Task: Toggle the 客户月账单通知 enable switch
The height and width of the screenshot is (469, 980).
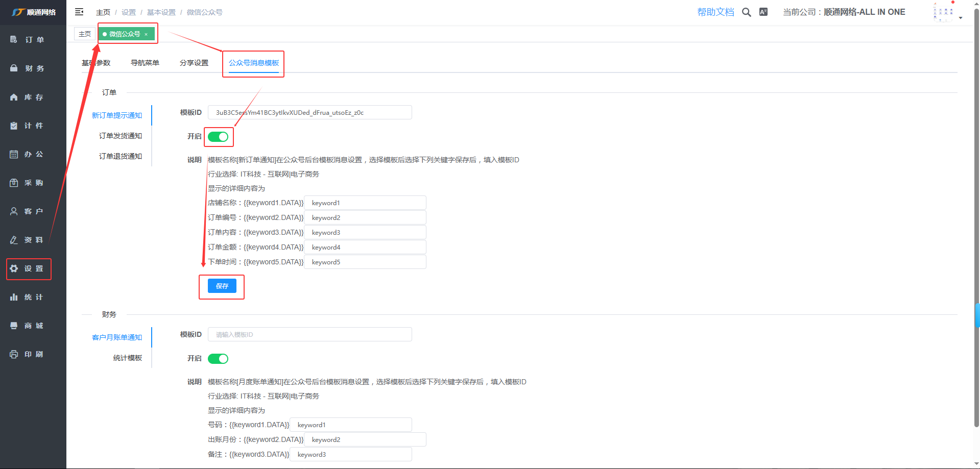Action: coord(218,359)
